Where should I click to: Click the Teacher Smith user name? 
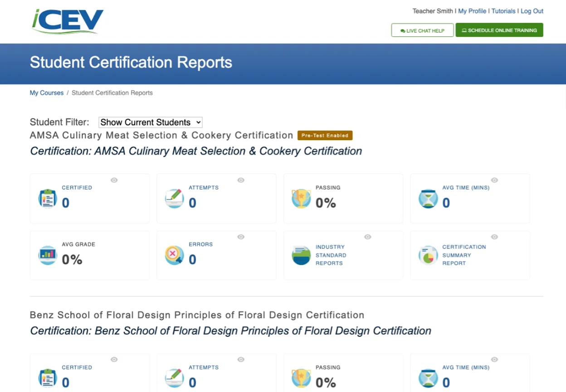[x=433, y=11]
